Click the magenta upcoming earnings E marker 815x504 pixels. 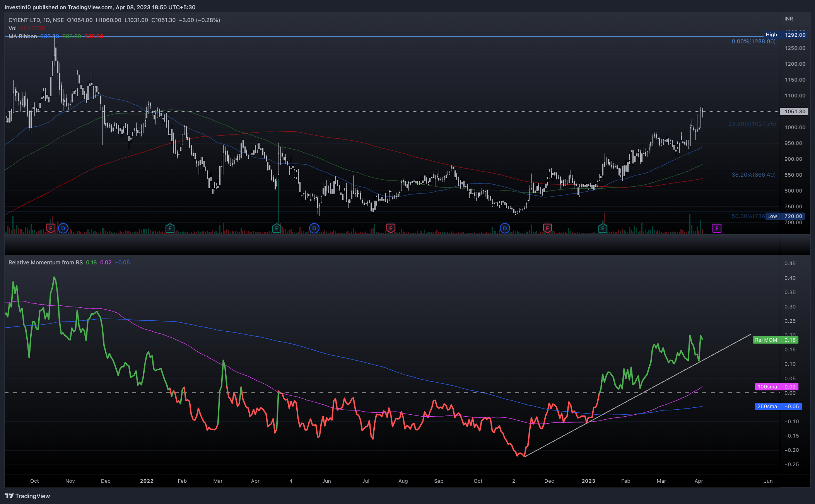click(717, 228)
